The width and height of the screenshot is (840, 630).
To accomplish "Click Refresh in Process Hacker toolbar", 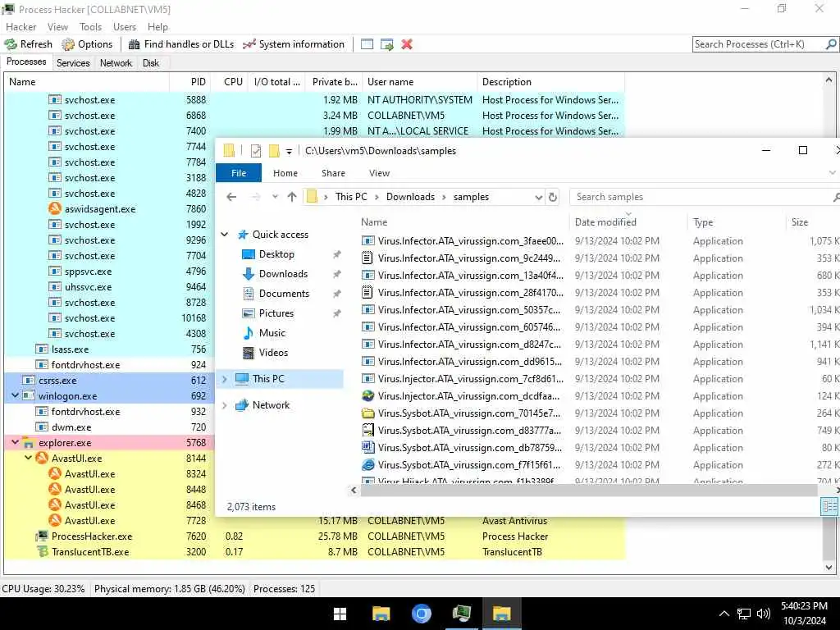I will pyautogui.click(x=29, y=44).
